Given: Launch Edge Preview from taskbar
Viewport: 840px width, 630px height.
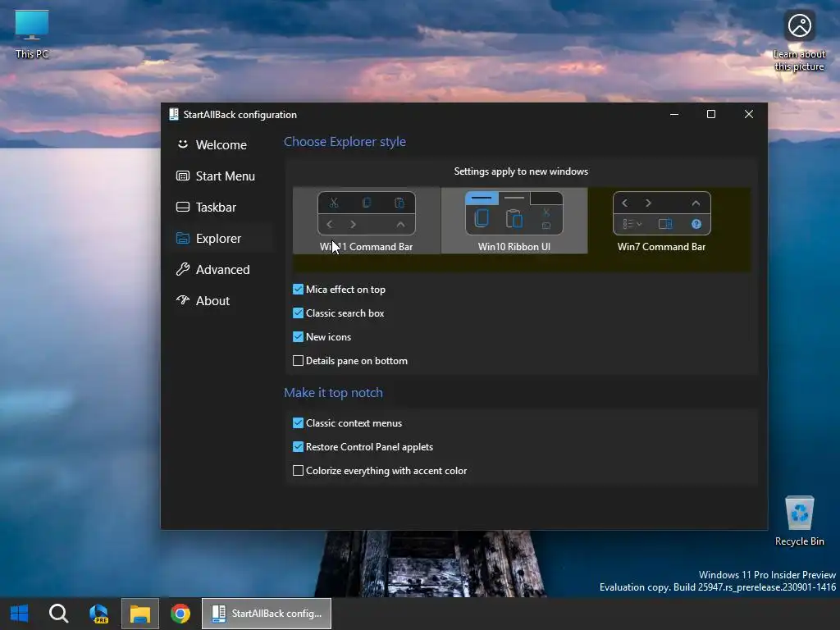Looking at the screenshot, I should (98, 614).
